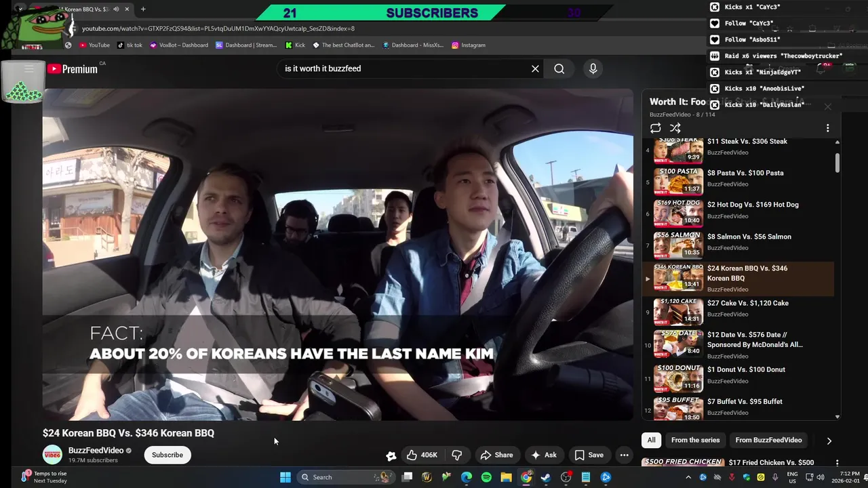Start voice search with microphone

point(593,68)
